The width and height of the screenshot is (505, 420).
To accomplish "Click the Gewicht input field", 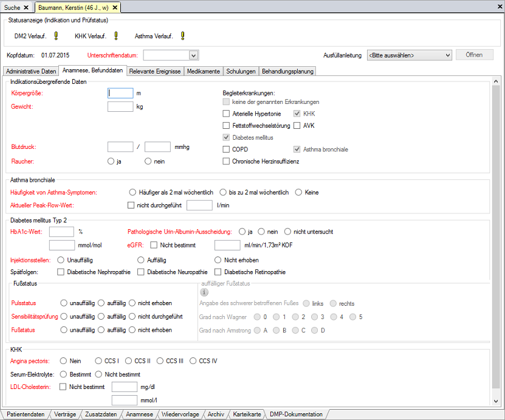I will point(120,106).
